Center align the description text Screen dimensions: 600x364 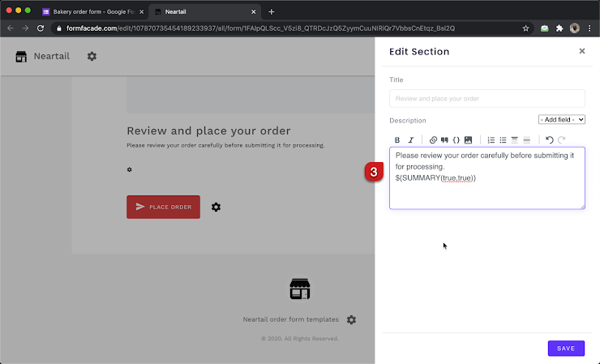(x=514, y=140)
